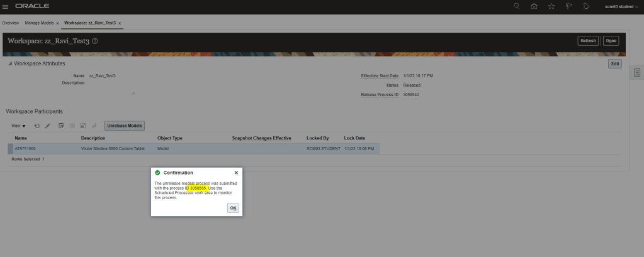Viewport: 644px width, 257px height.
Task: Open the Watchlist flag icon
Action: point(568,6)
